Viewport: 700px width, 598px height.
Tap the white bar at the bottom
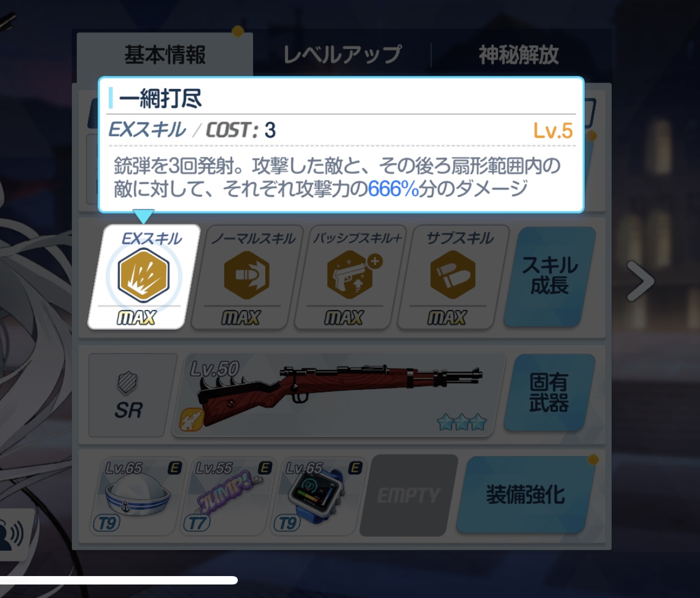pyautogui.click(x=119, y=580)
